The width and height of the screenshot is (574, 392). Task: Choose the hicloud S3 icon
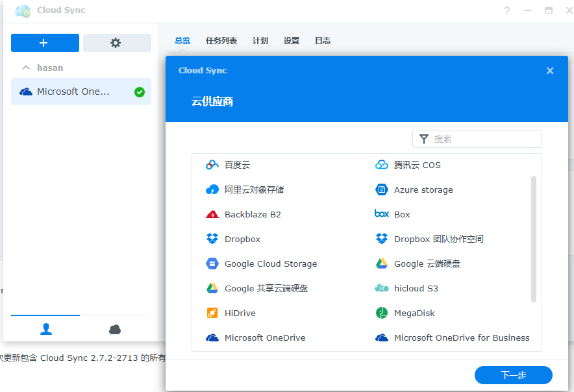381,288
